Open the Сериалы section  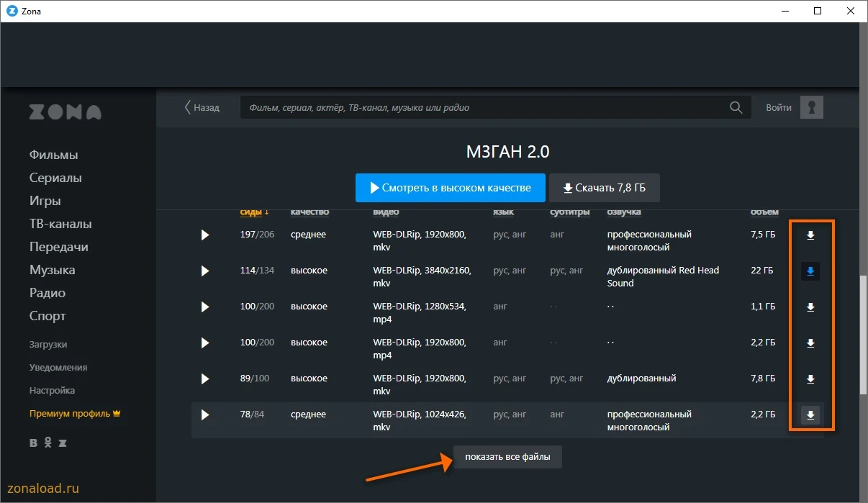coord(55,178)
